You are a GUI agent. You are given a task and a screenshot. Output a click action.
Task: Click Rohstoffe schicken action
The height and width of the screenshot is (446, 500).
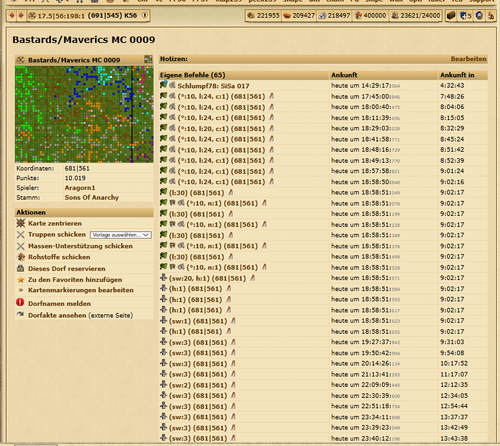(59, 257)
